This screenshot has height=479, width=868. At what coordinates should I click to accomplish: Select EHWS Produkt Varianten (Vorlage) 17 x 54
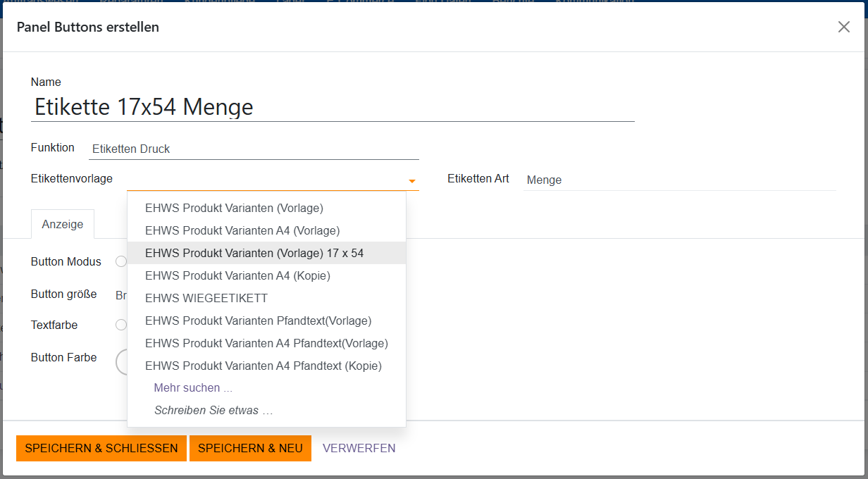254,253
